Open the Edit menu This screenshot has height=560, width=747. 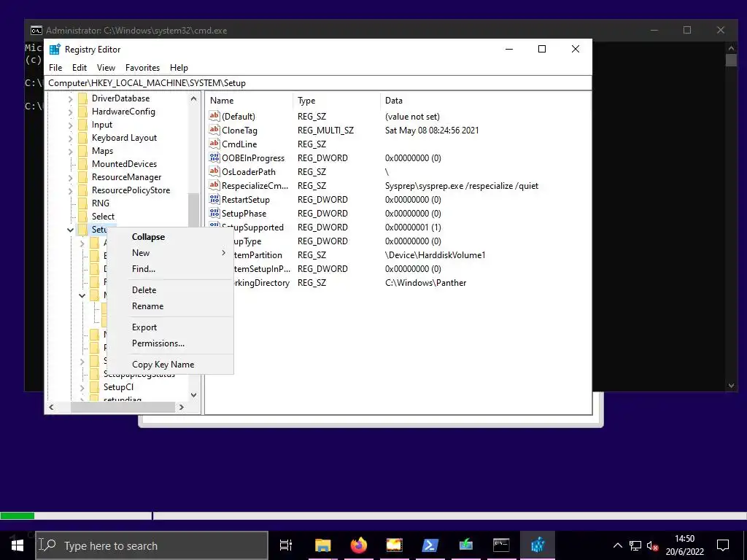[79, 68]
